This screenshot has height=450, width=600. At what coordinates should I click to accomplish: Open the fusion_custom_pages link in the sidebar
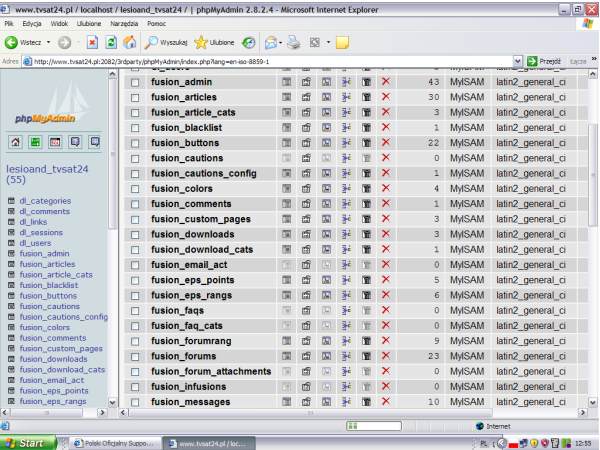point(61,349)
